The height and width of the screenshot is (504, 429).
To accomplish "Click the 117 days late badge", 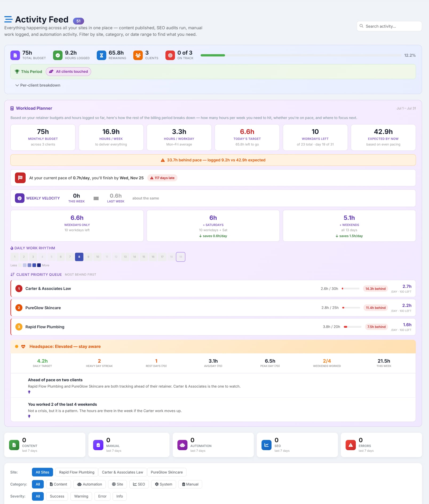I will coord(162,178).
